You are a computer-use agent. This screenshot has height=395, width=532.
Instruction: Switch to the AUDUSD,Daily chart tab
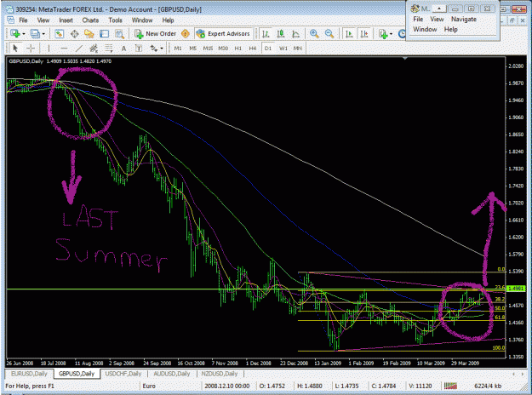click(171, 374)
